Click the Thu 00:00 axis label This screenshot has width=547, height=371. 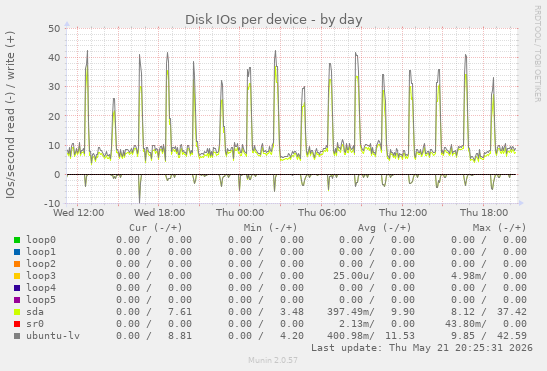[x=240, y=213]
